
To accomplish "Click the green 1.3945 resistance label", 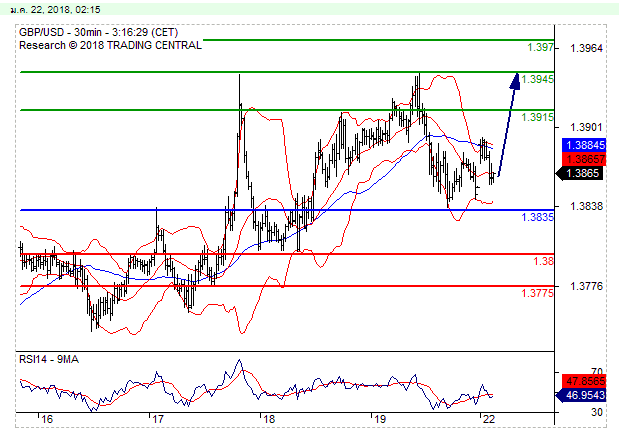I will click(537, 79).
